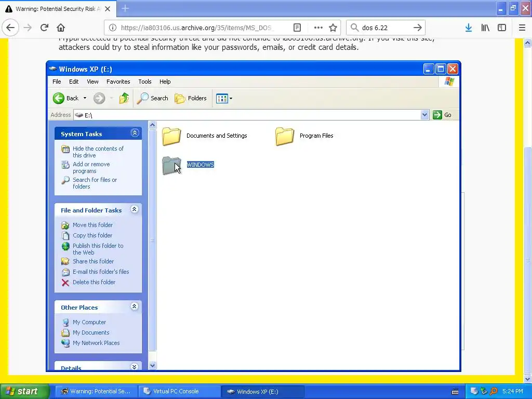Screen dimensions: 532x399
Task: Open the Favorites menu
Action: (x=118, y=82)
